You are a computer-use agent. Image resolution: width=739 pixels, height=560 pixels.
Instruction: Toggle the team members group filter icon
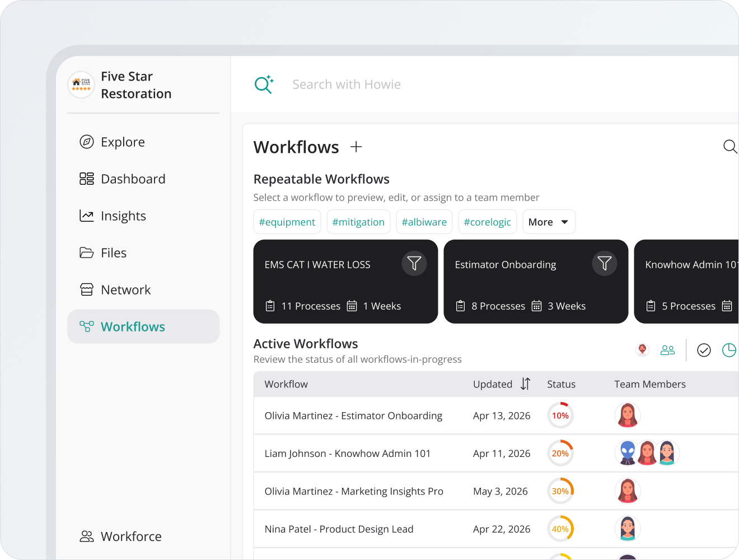[x=668, y=350]
